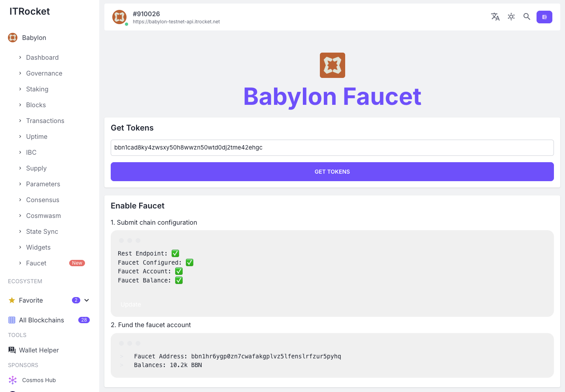Click the Cosmos Hub sponsor icon
The image size is (565, 392).
(13, 380)
